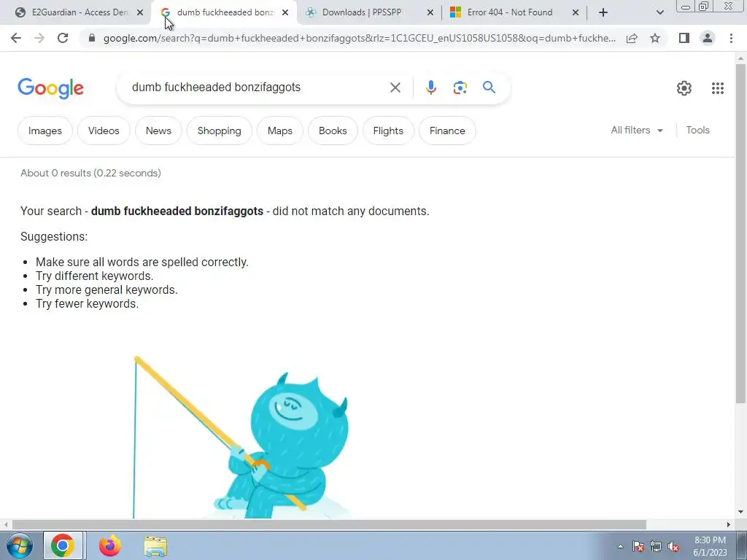This screenshot has width=747, height=560.
Task: Click the padlock site info icon
Action: pyautogui.click(x=92, y=38)
